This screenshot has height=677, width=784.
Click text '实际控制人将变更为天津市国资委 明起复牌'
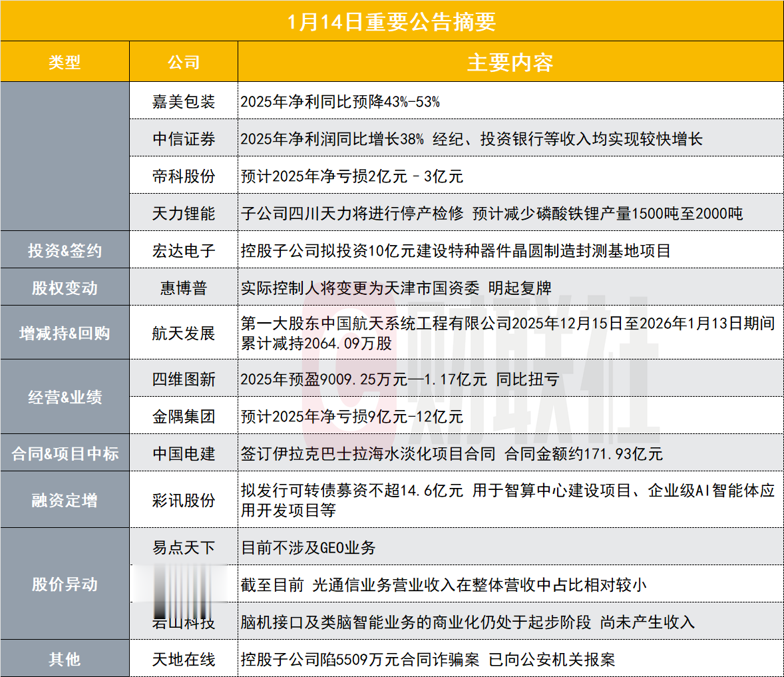point(396,288)
